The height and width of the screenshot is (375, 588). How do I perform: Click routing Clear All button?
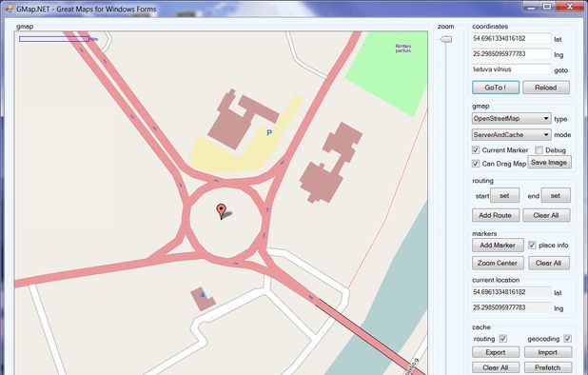(x=546, y=215)
